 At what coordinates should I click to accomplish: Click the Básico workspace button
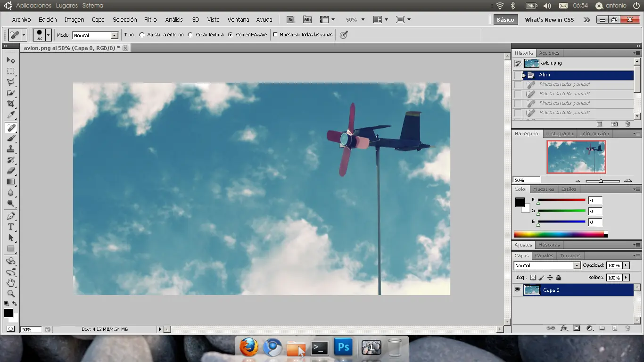pyautogui.click(x=505, y=20)
